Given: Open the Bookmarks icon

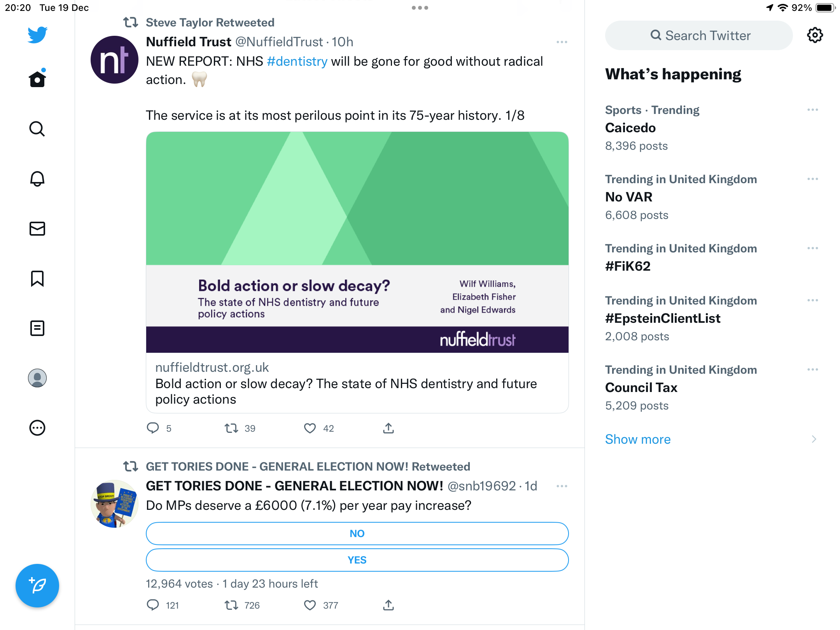Looking at the screenshot, I should 37,278.
